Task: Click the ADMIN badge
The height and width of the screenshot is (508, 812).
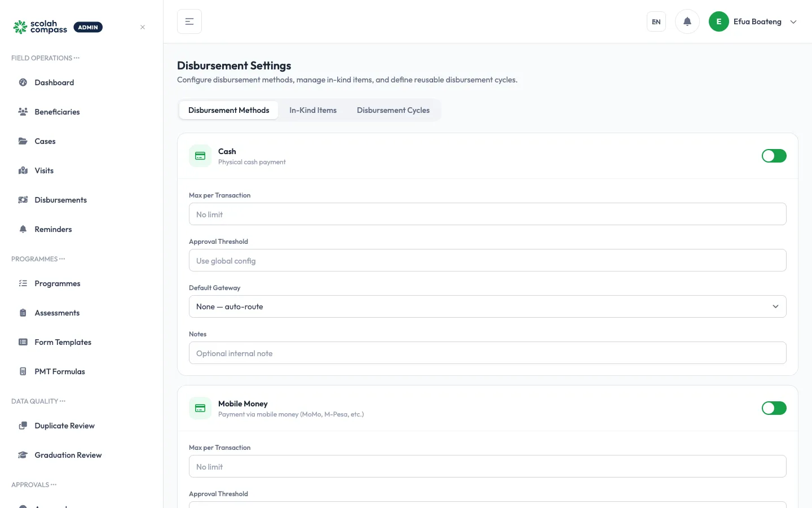Action: (x=88, y=27)
